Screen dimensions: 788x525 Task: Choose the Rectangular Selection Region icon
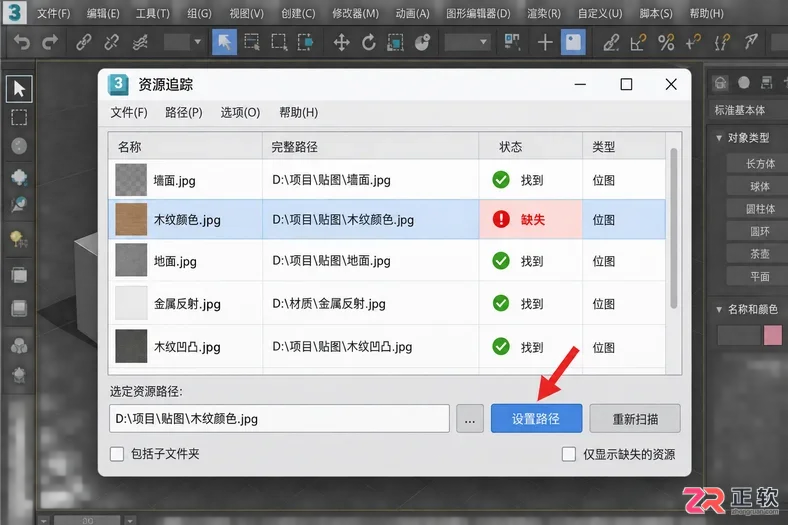point(279,42)
